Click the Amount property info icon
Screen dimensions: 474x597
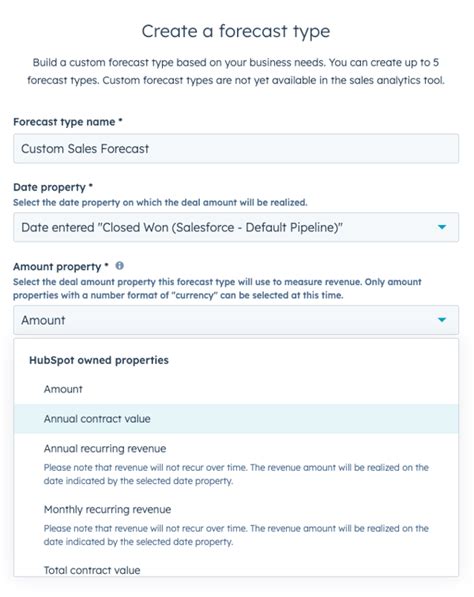pos(120,266)
